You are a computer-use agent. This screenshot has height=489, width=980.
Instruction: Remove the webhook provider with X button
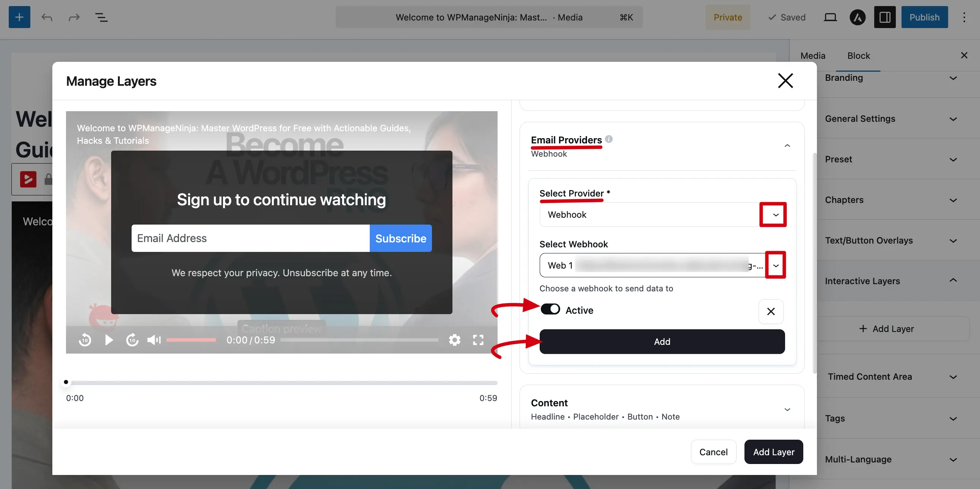(x=771, y=311)
